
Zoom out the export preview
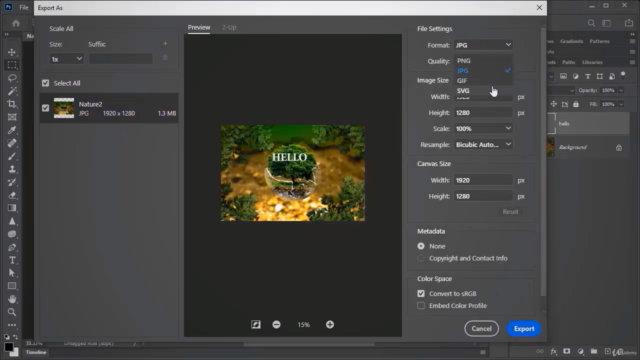coord(276,324)
